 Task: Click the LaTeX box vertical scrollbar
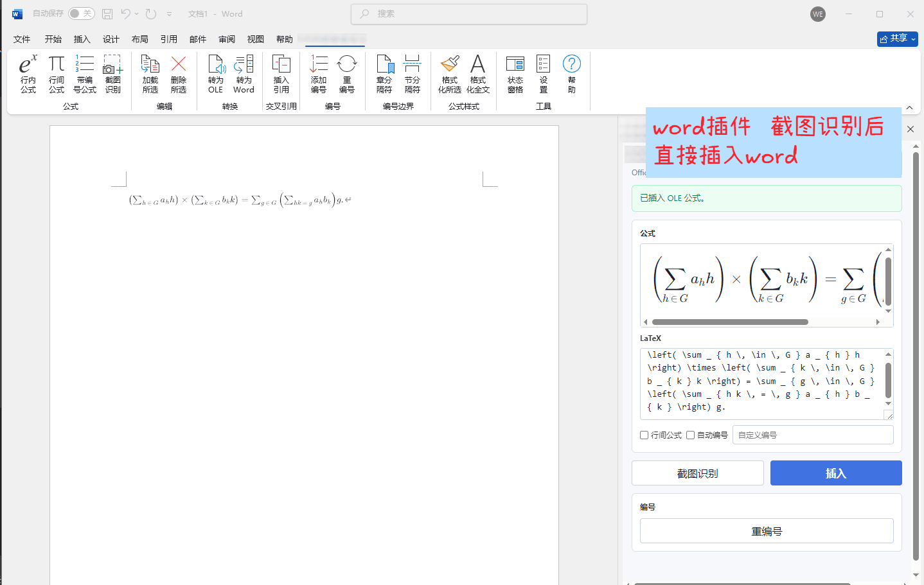click(888, 380)
